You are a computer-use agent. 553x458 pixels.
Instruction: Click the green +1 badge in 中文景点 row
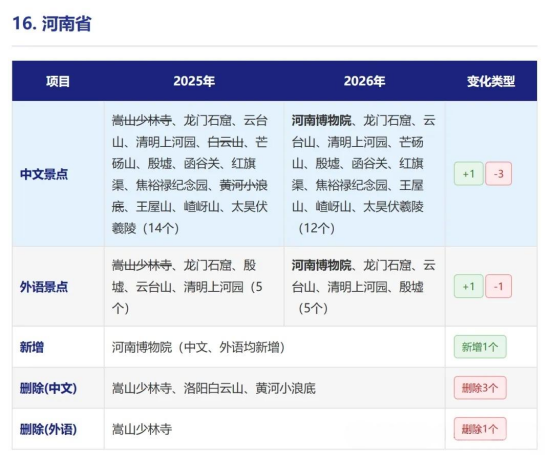pyautogui.click(x=468, y=174)
